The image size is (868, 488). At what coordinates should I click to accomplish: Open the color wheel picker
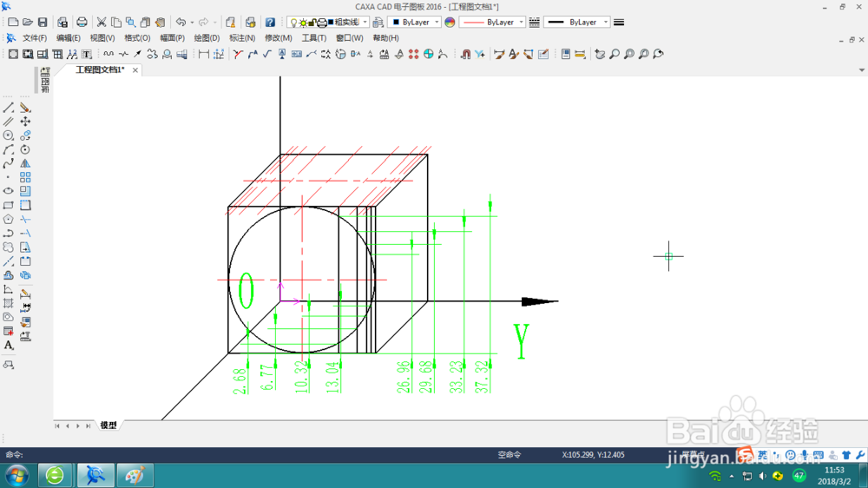[x=450, y=23]
